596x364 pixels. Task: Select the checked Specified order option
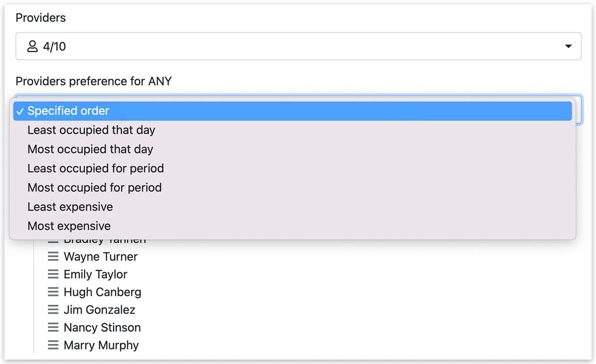click(x=293, y=111)
